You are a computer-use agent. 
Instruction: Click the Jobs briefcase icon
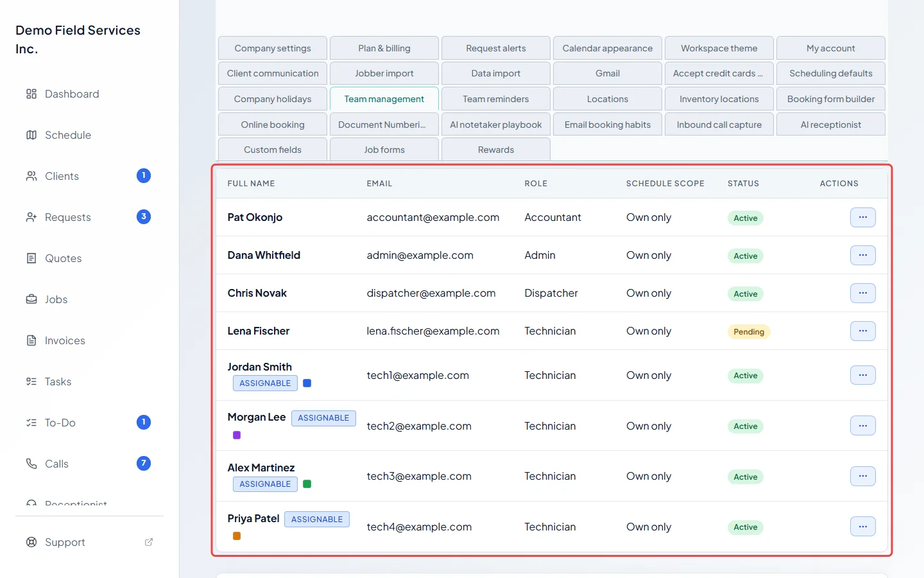coord(31,299)
